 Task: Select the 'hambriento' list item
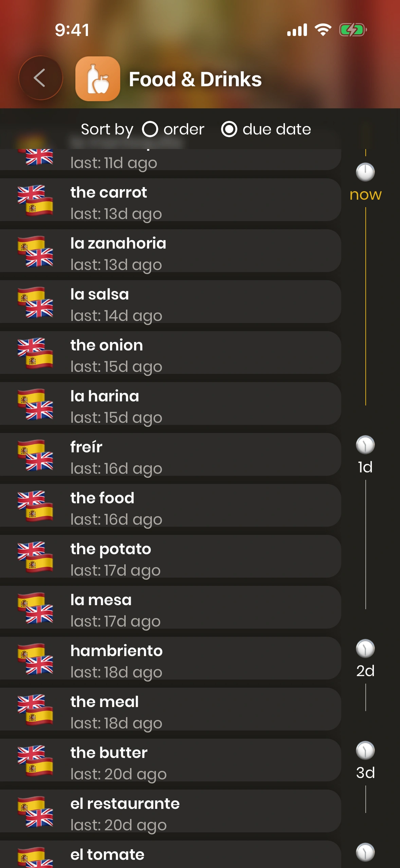click(170, 658)
